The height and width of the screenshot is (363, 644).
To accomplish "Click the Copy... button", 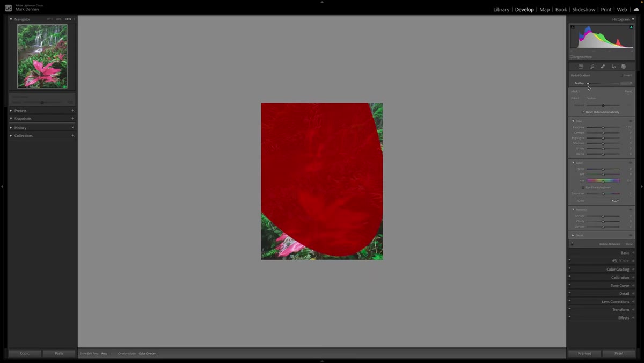I will pyautogui.click(x=25, y=353).
